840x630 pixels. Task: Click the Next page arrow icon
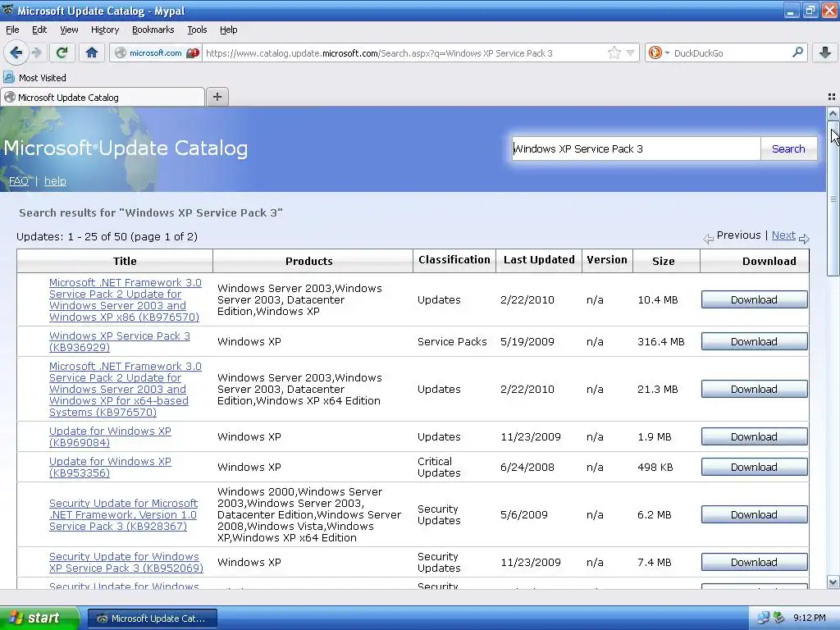(x=804, y=239)
